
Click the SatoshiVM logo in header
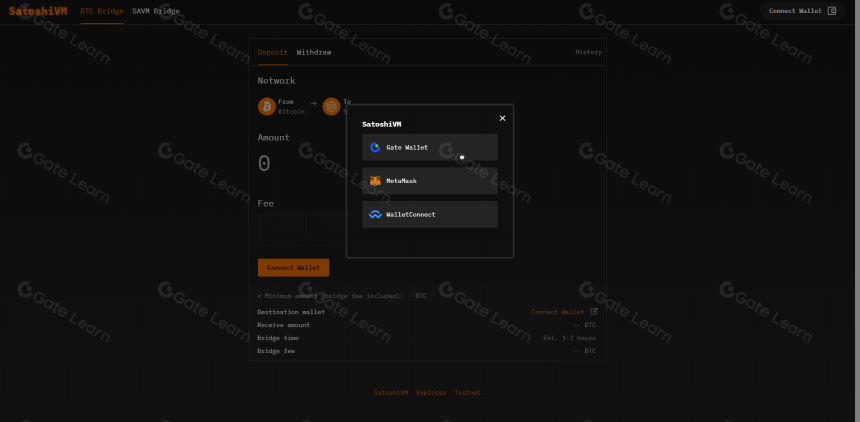38,11
